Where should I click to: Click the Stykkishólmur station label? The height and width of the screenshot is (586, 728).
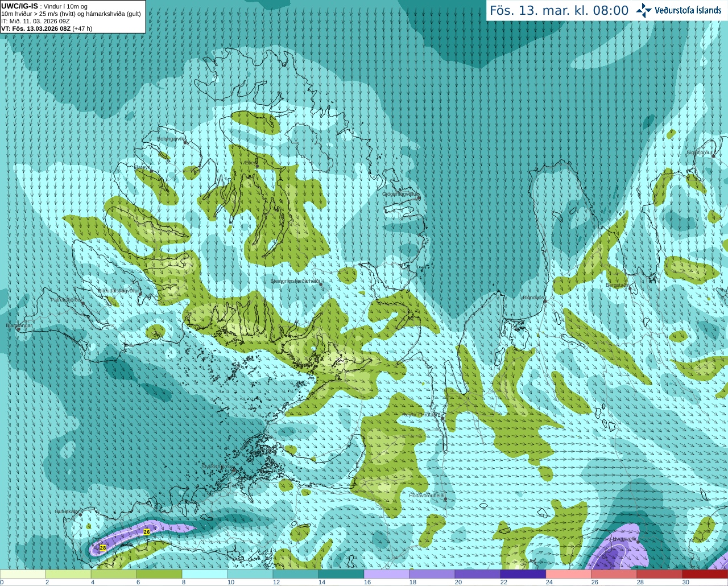(x=218, y=467)
